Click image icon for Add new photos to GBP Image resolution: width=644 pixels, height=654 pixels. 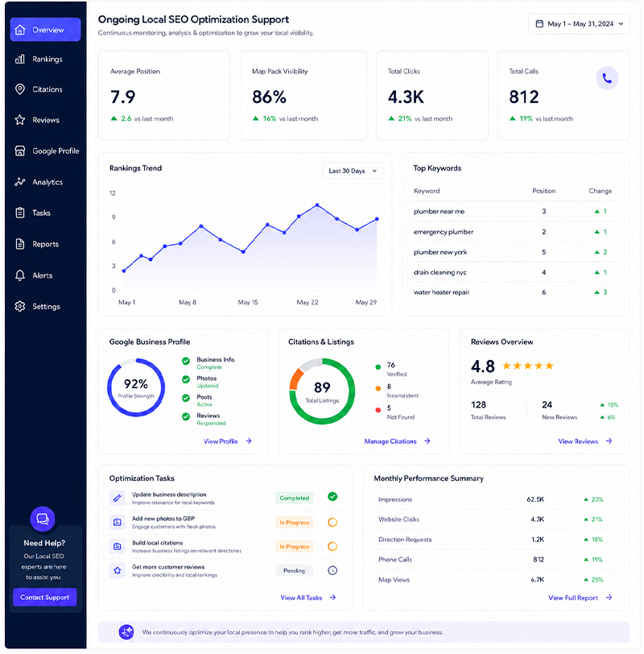pos(118,522)
